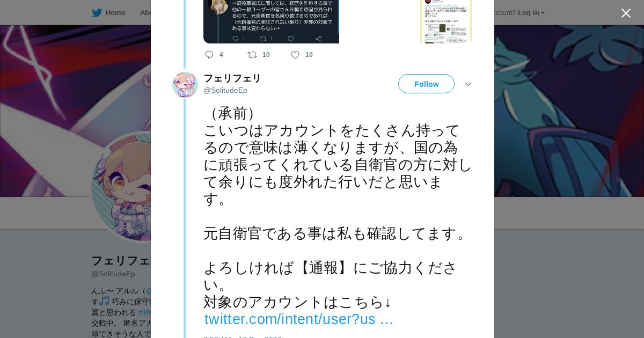Image resolution: width=644 pixels, height=338 pixels.
Task: Retweet the tweet above フェリフェリ's post
Action: (252, 55)
